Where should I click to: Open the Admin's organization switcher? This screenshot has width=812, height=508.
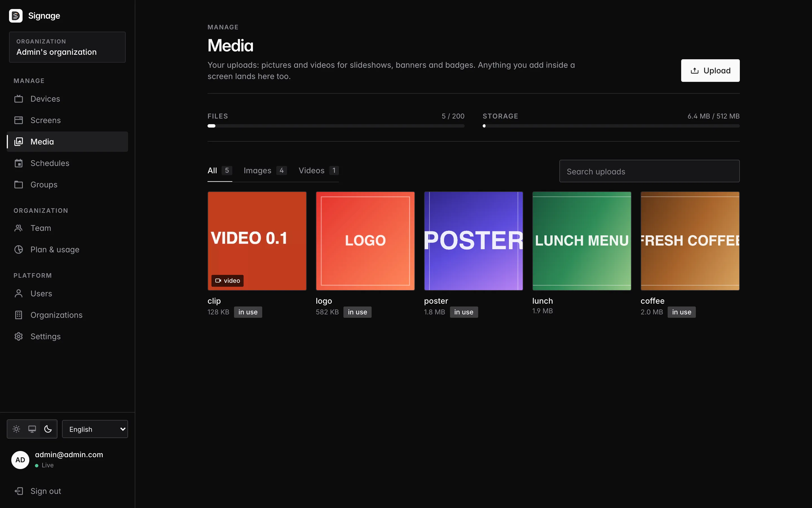pos(67,47)
